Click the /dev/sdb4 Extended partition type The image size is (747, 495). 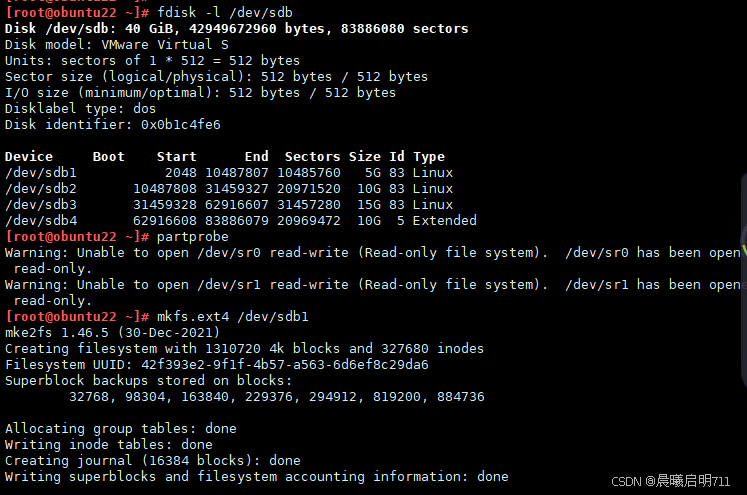pyautogui.click(x=444, y=221)
